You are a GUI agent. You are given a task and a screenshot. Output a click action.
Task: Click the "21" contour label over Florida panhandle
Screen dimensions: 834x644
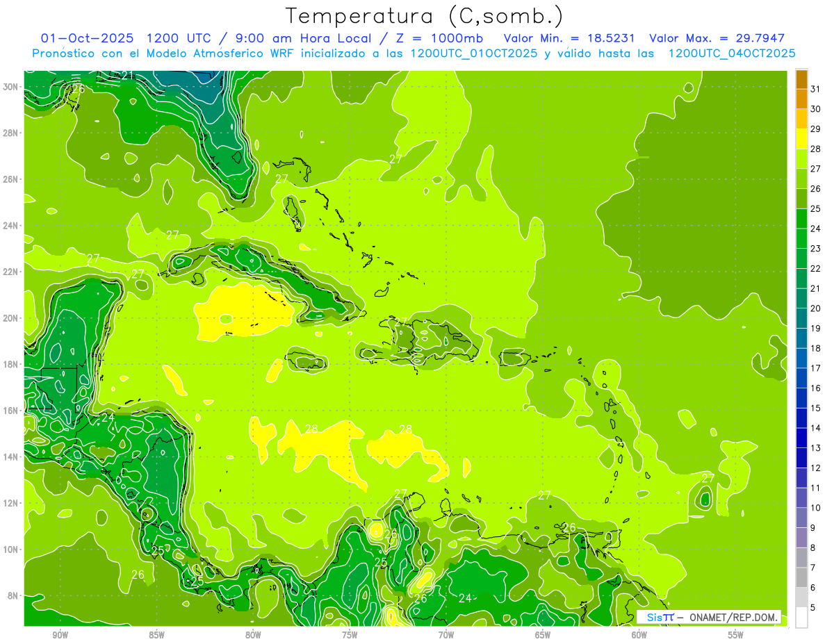tap(127, 75)
